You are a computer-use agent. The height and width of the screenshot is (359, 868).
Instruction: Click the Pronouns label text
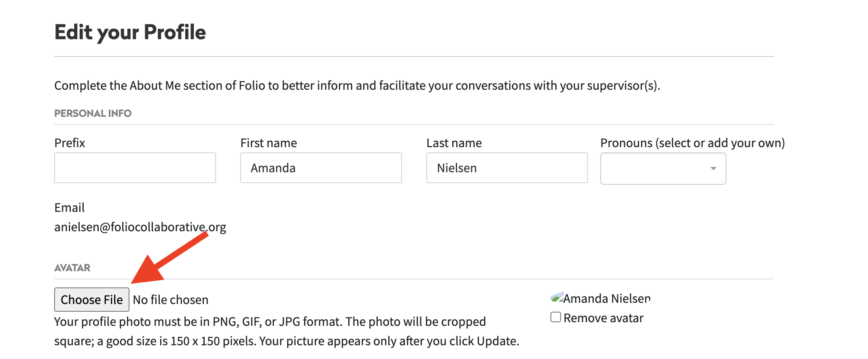coord(692,143)
